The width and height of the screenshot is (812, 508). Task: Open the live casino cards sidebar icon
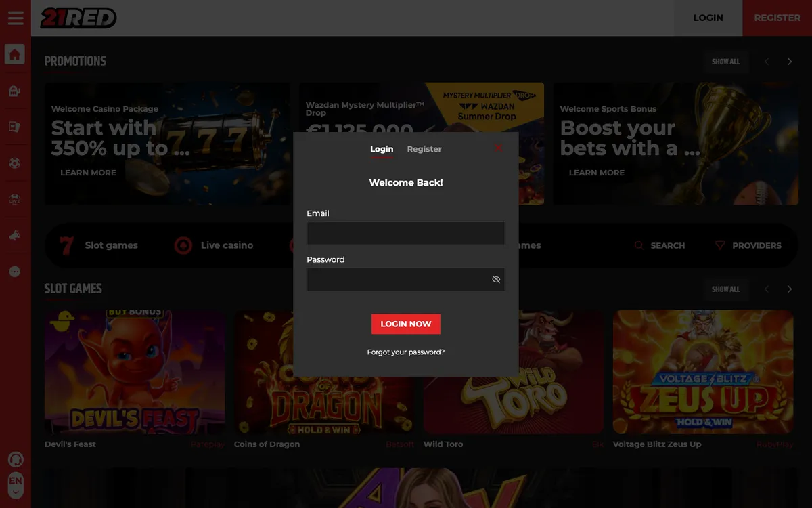[15, 127]
